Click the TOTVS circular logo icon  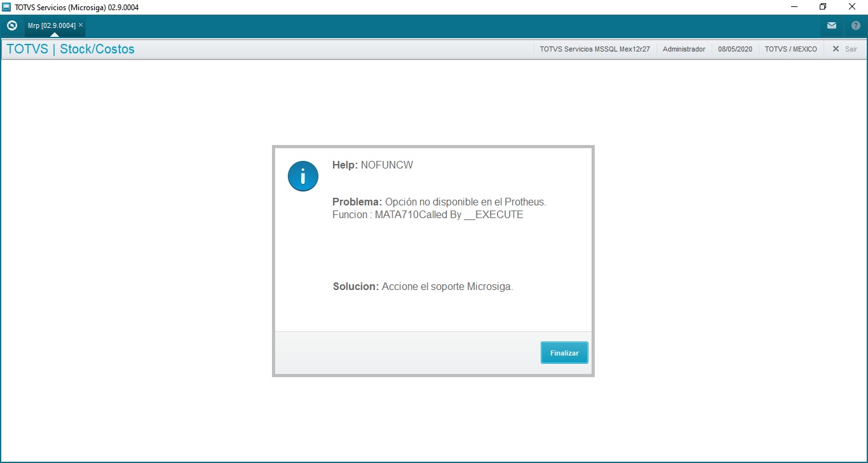point(11,25)
